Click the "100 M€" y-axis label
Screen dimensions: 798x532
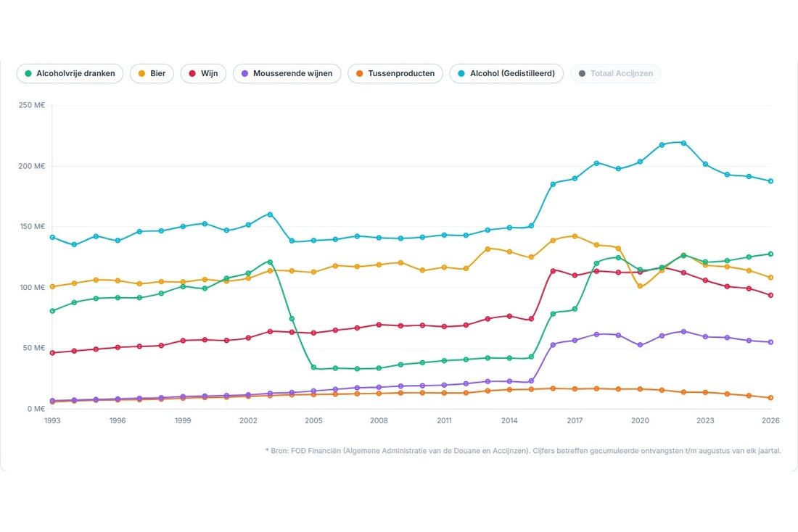32,287
